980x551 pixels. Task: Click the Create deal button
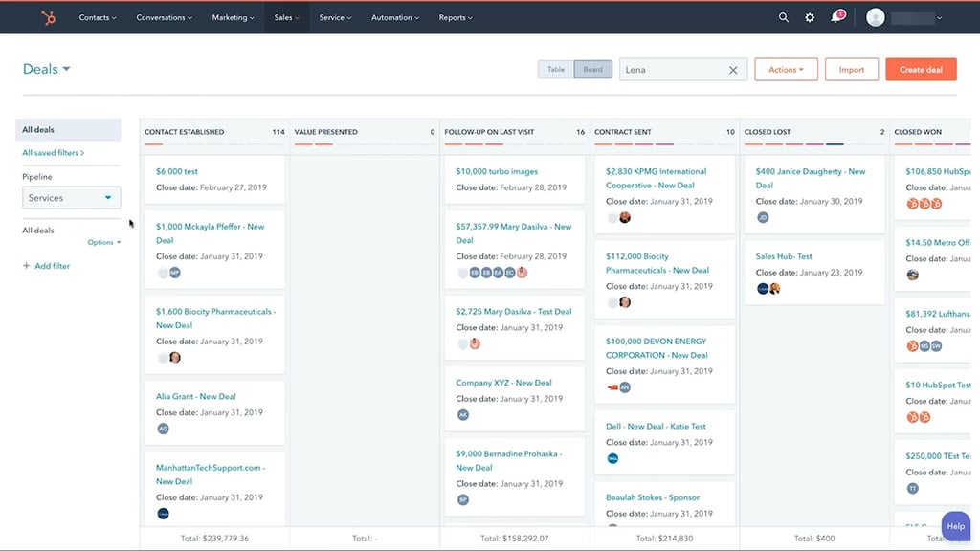pyautogui.click(x=921, y=69)
